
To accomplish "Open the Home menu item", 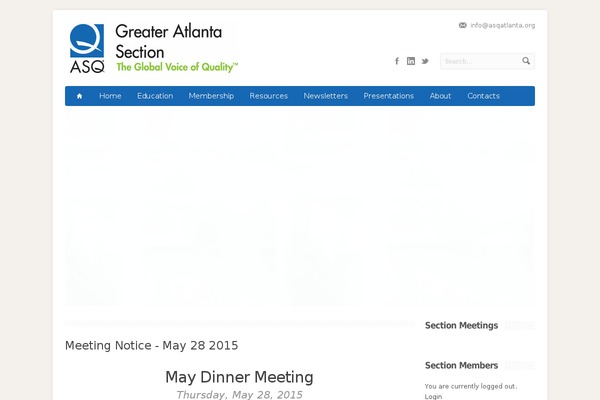I will (110, 96).
